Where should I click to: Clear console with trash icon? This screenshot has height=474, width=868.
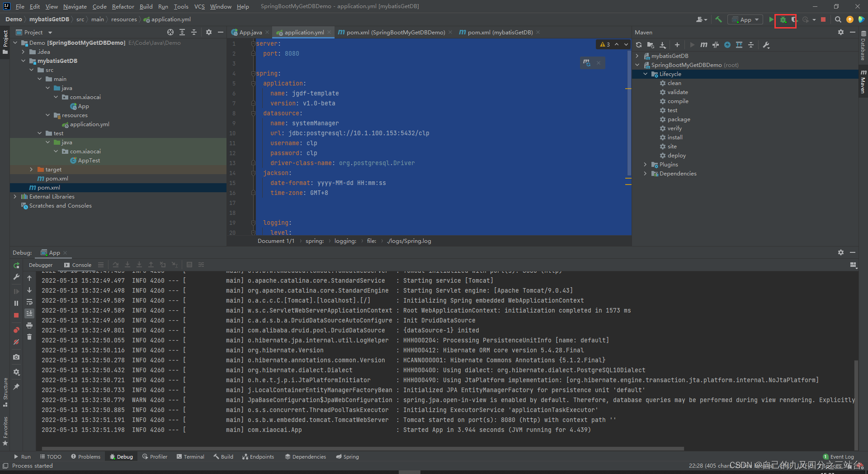point(29,337)
